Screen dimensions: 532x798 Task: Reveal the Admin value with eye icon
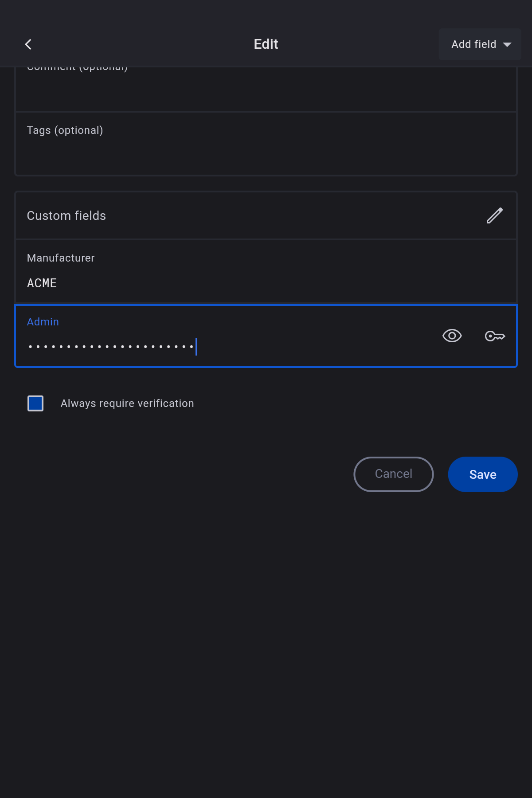[x=452, y=336]
